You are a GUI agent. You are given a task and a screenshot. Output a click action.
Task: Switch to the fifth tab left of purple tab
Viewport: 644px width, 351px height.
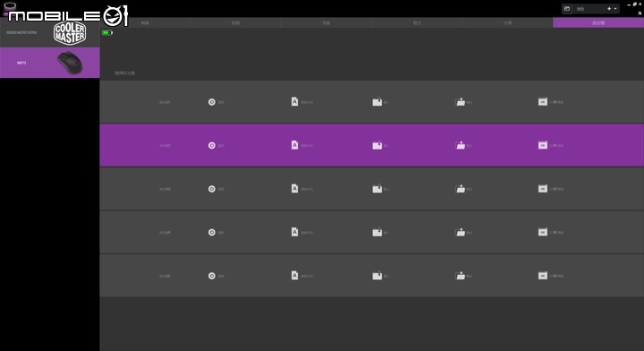point(508,22)
